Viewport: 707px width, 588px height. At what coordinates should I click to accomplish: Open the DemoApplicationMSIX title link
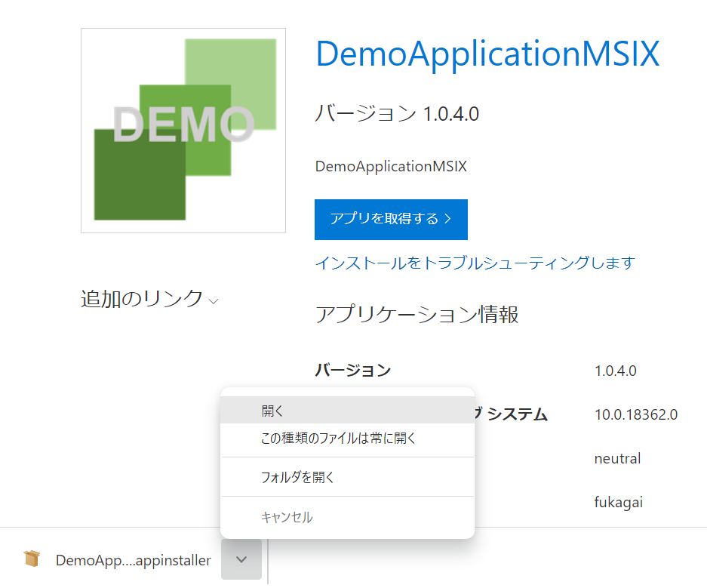coord(487,54)
